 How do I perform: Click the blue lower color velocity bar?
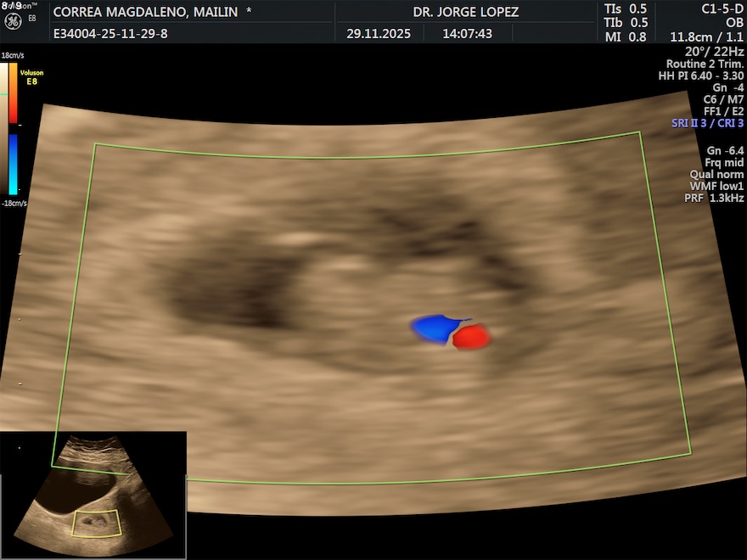[x=13, y=165]
